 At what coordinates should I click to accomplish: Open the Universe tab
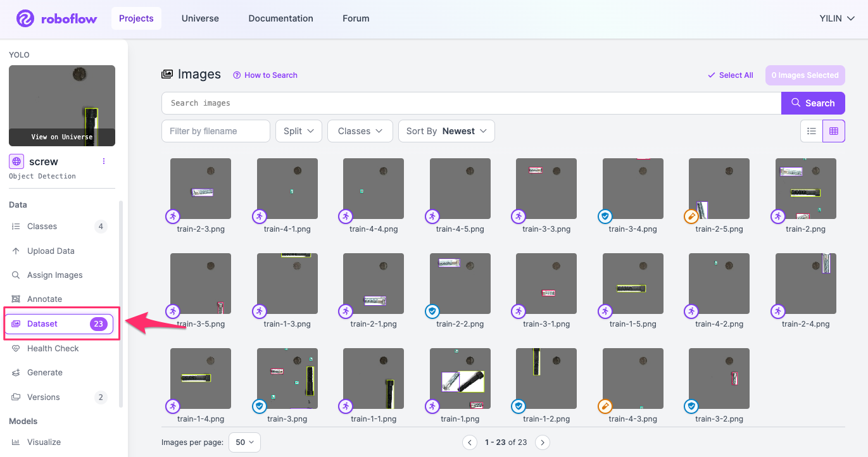tap(200, 18)
